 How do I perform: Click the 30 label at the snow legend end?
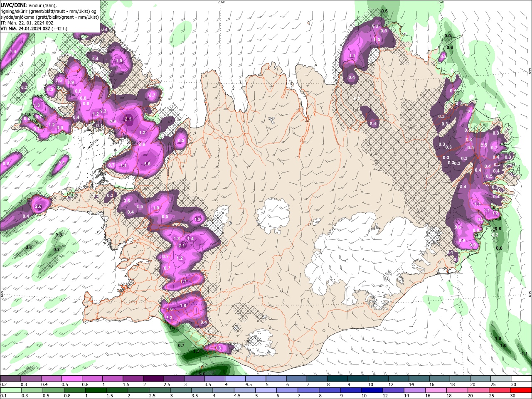coord(514,384)
